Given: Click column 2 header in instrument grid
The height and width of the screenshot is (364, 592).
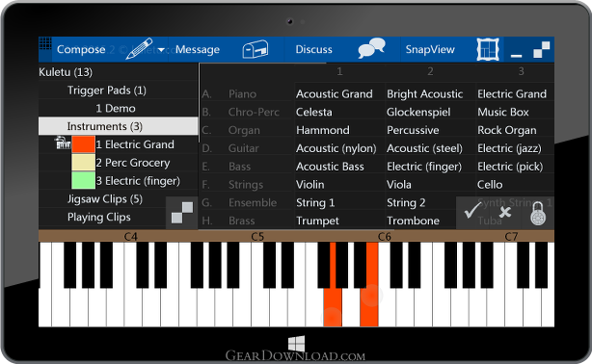Looking at the screenshot, I should (x=430, y=71).
